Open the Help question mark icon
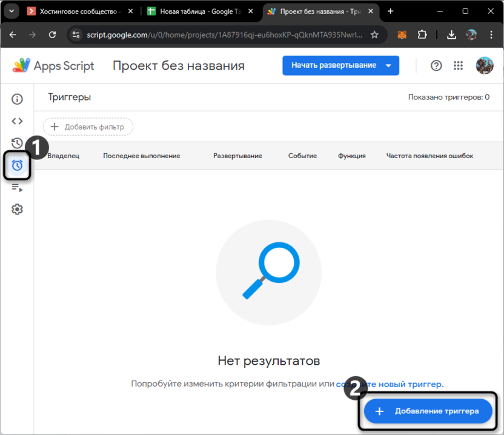Image resolution: width=504 pixels, height=435 pixels. (436, 65)
